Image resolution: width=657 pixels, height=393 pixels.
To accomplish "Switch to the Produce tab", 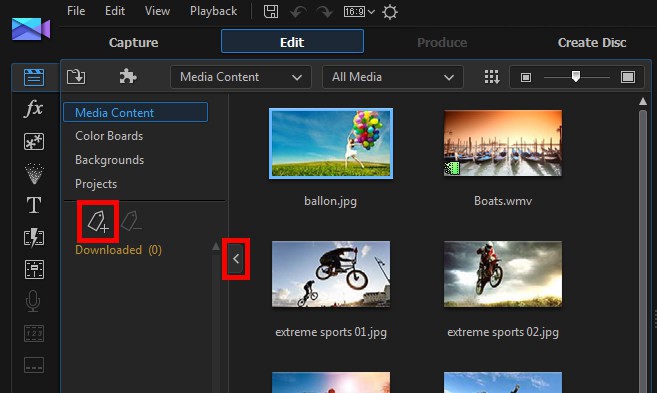I will click(442, 42).
